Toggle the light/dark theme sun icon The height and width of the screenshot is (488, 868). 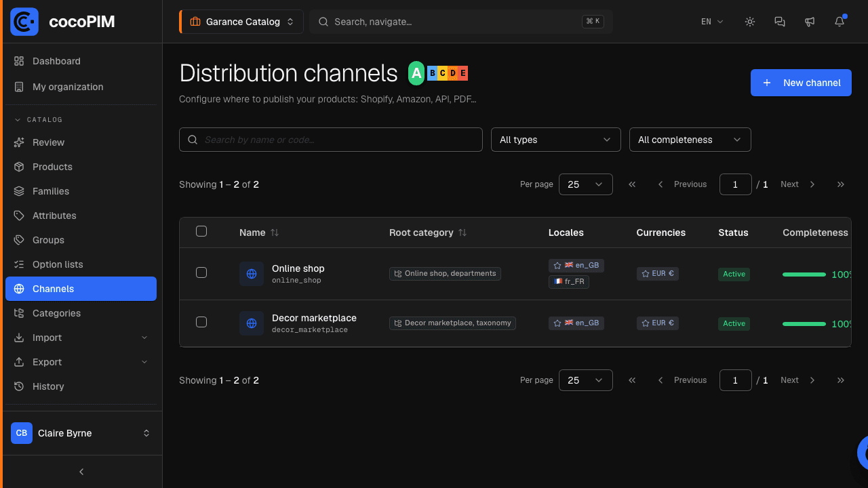[x=750, y=22]
